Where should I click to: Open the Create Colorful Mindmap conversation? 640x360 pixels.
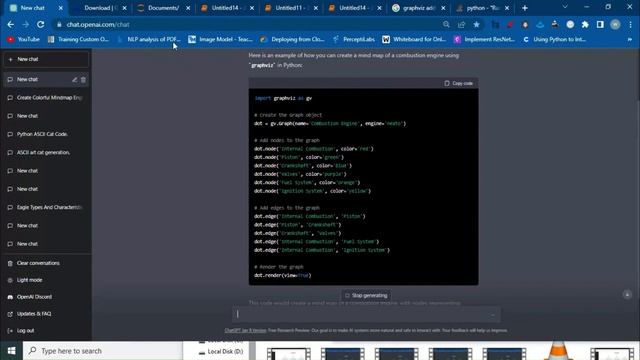(x=46, y=98)
